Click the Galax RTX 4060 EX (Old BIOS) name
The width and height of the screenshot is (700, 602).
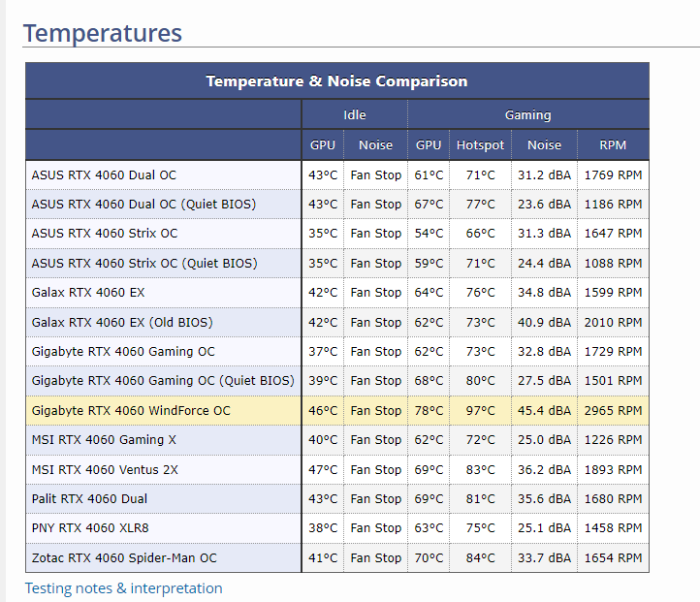[x=122, y=323]
